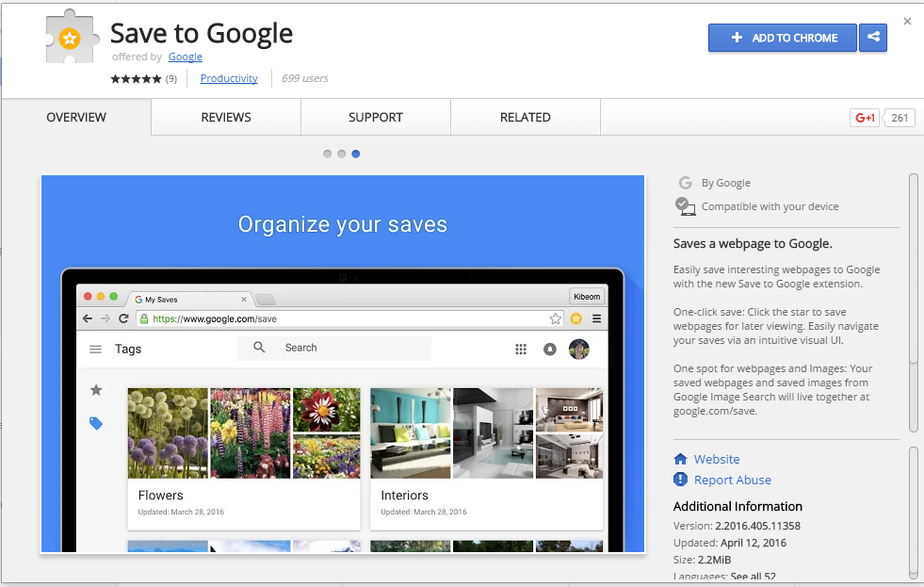Click the Search field in the screenshot
The width and height of the screenshot is (924, 587).
click(x=334, y=348)
